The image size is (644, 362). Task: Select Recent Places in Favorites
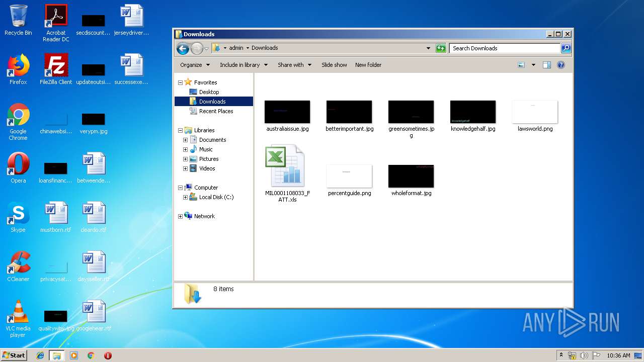point(216,111)
